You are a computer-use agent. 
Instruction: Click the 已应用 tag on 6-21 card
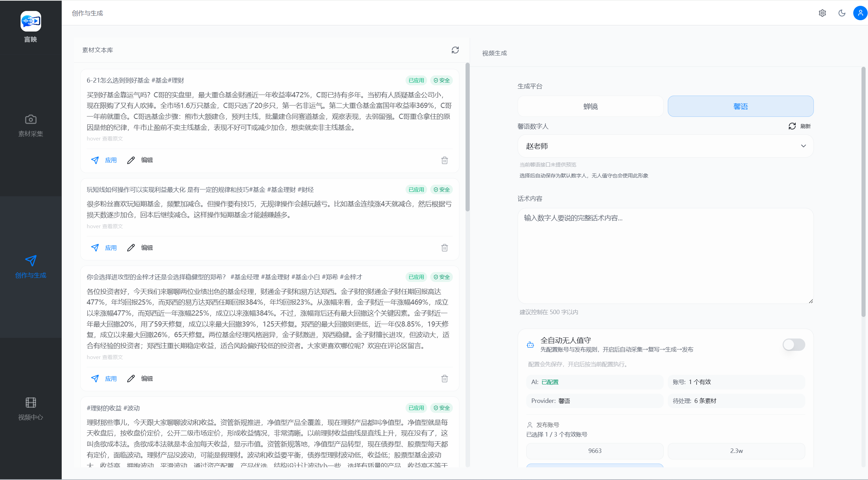[x=416, y=80]
